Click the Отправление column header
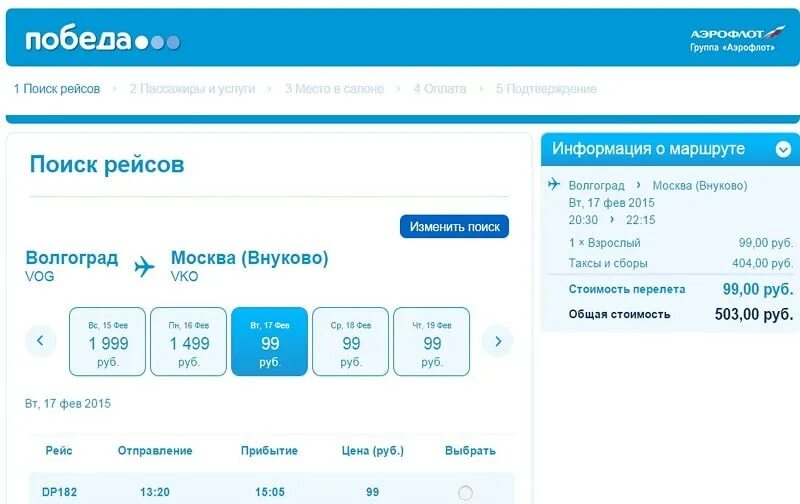The image size is (800, 504). (155, 450)
